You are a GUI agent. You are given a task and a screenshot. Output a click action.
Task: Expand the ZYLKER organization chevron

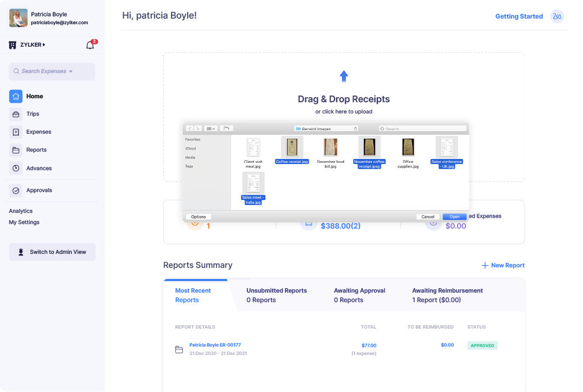tap(43, 44)
